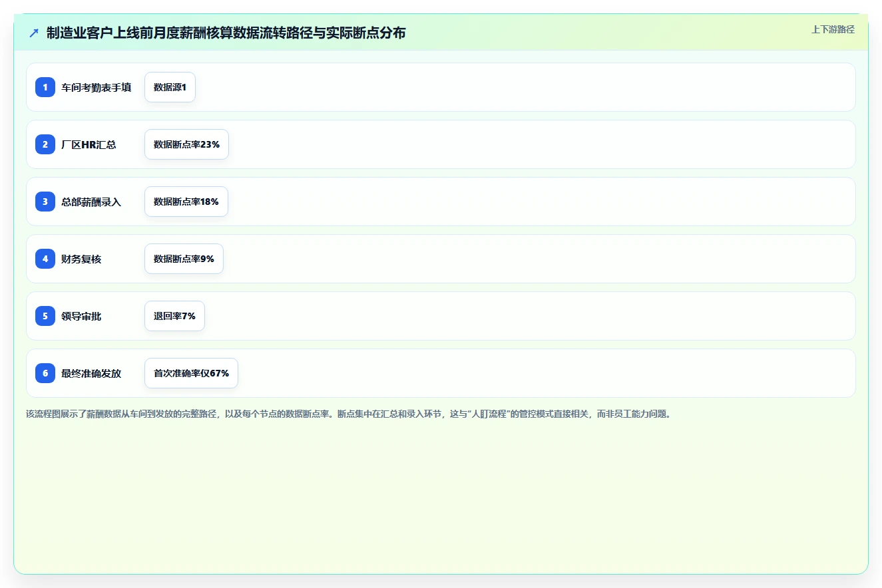882x588 pixels.
Task: Open the 上下游路径 label in header
Action: coord(833,29)
